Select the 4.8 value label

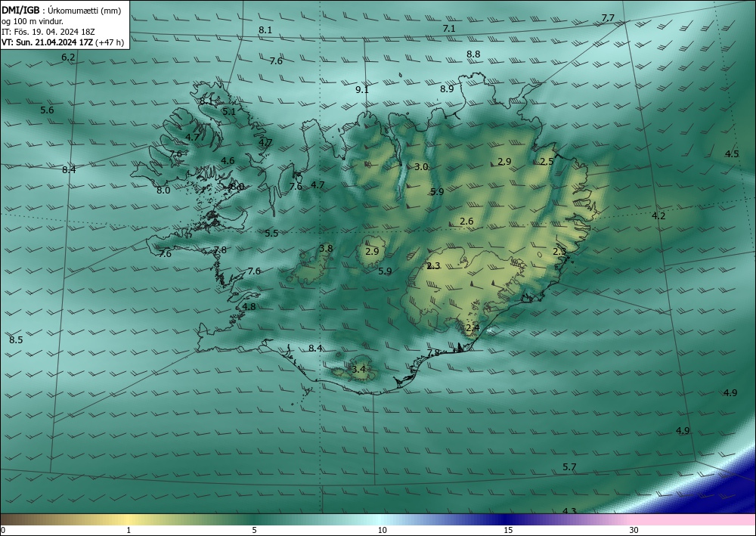click(x=249, y=307)
